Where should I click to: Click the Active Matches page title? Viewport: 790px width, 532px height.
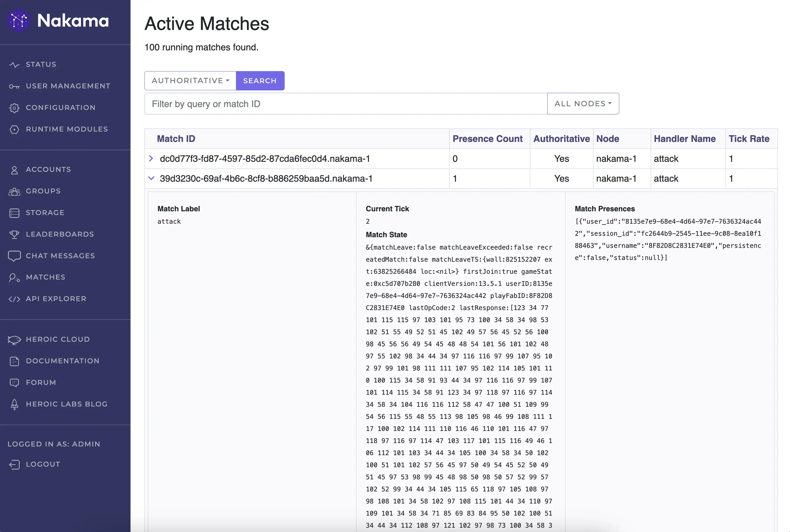pos(207,24)
